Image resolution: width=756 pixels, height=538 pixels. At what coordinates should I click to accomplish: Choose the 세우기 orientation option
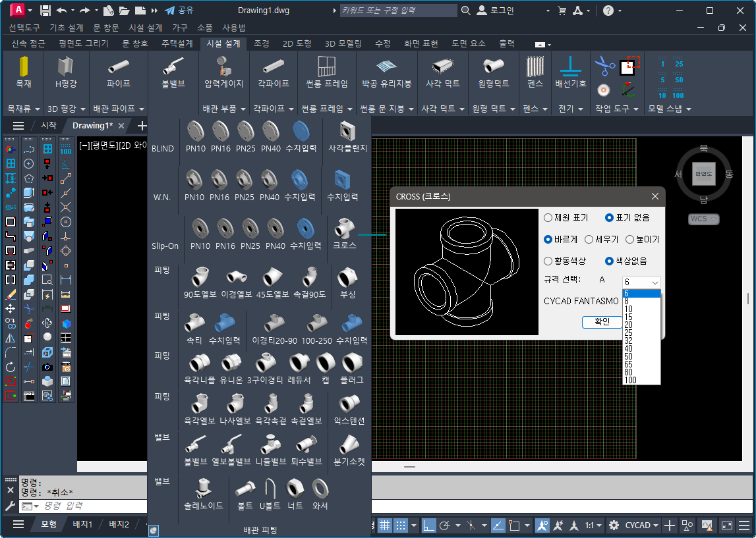(589, 240)
